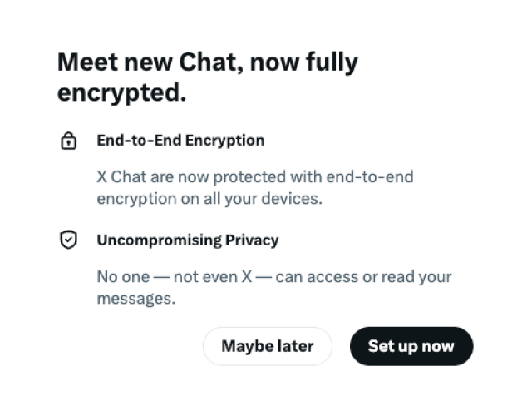Click 'can access or read your' text

[x=362, y=277]
